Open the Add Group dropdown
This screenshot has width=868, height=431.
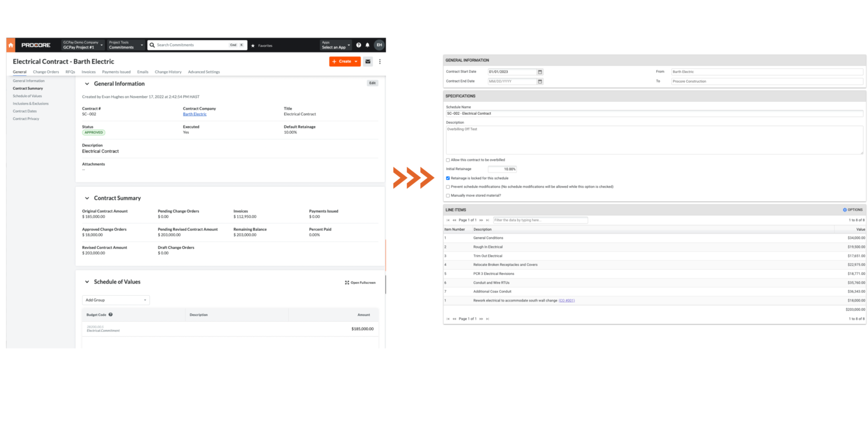(116, 300)
